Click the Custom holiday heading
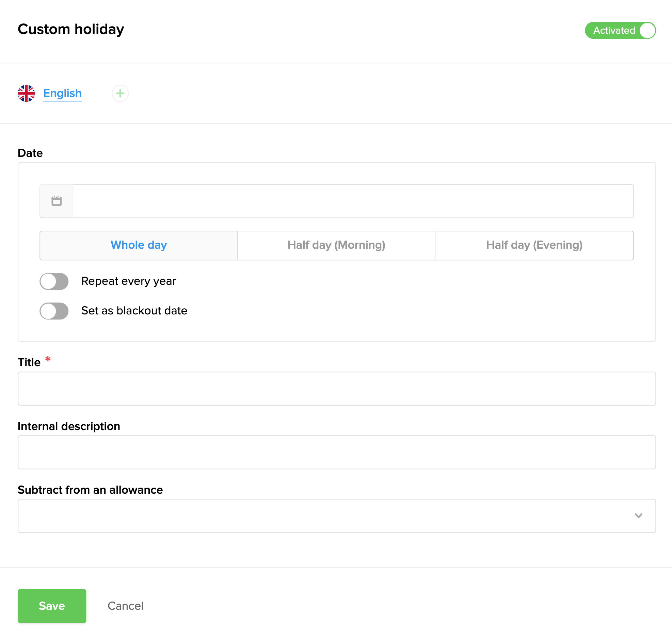 (x=71, y=29)
